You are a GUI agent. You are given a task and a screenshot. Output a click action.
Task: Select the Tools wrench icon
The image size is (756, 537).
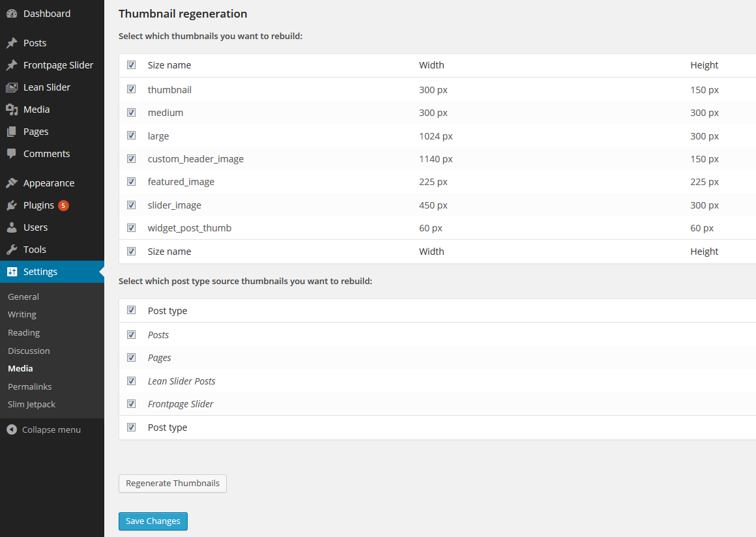point(12,249)
